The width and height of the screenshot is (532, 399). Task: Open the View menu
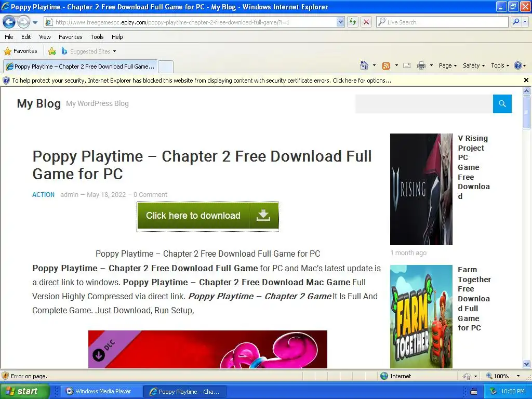(x=45, y=37)
